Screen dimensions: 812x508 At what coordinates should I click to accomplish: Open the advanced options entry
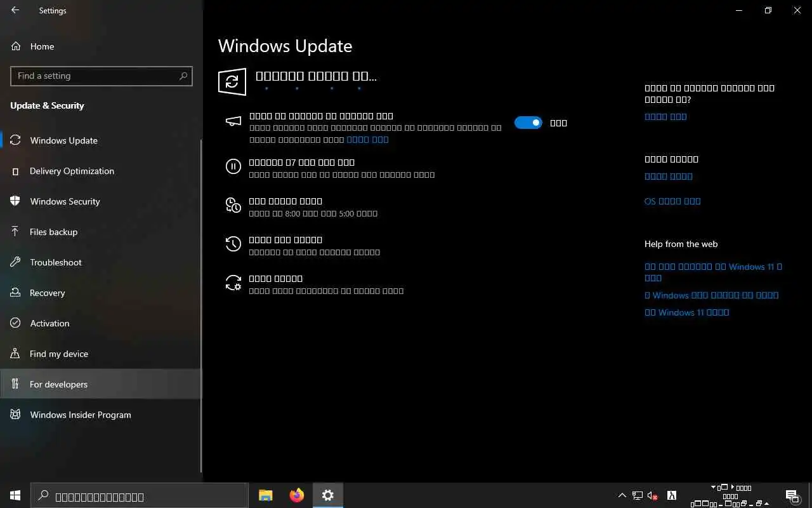pyautogui.click(x=326, y=284)
